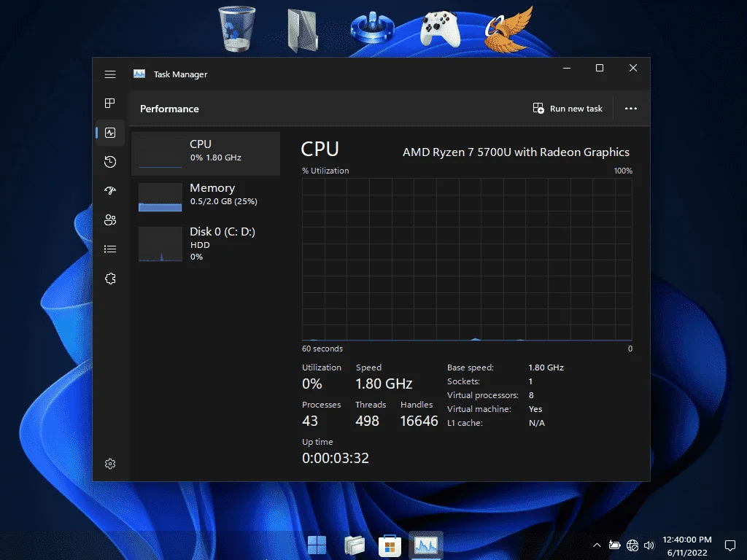
Task: Click the 60 seconds graph label
Action: click(322, 349)
